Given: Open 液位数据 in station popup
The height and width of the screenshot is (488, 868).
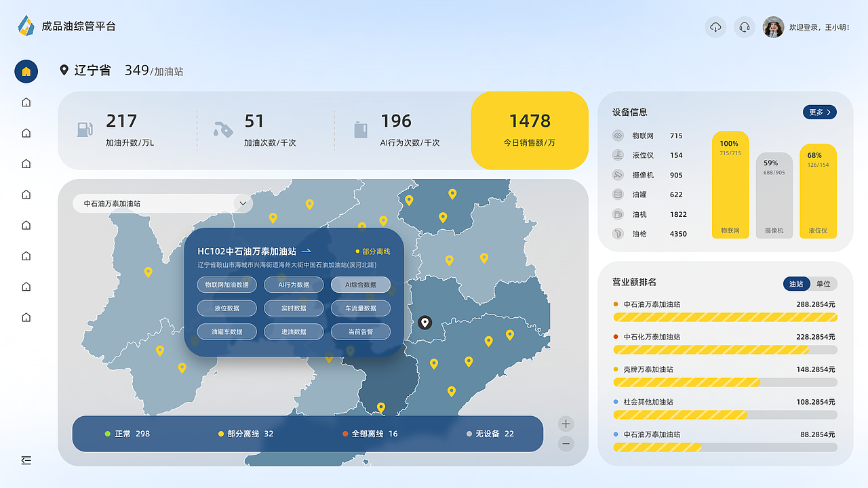Looking at the screenshot, I should coord(227,308).
